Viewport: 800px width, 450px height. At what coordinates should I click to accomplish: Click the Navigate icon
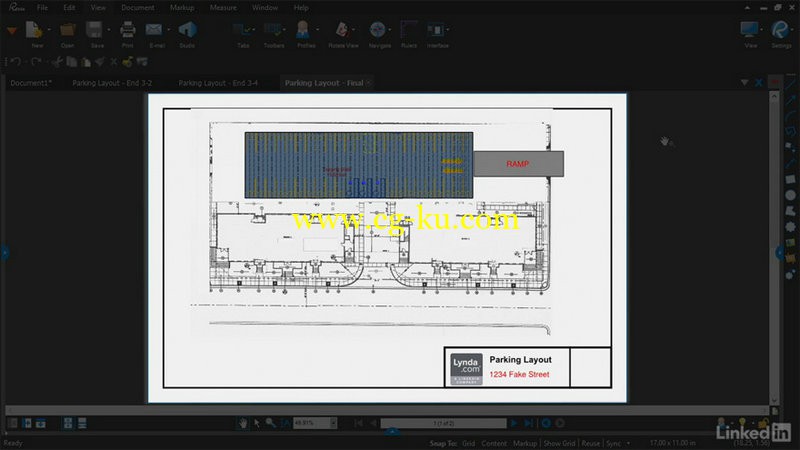click(378, 30)
